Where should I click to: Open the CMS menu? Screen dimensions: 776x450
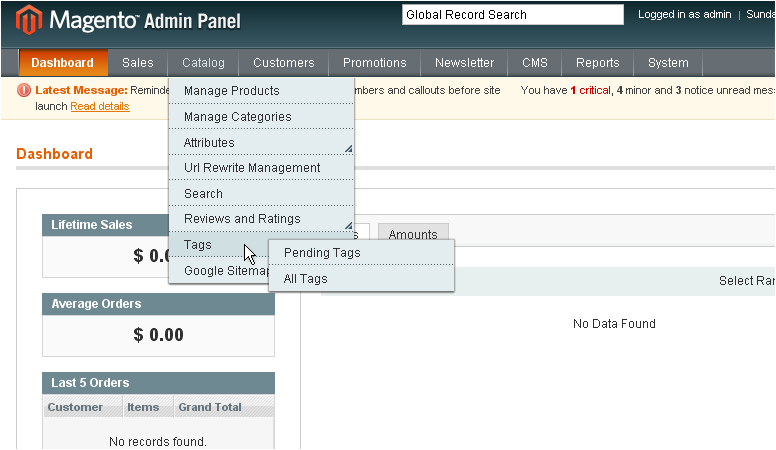point(535,63)
